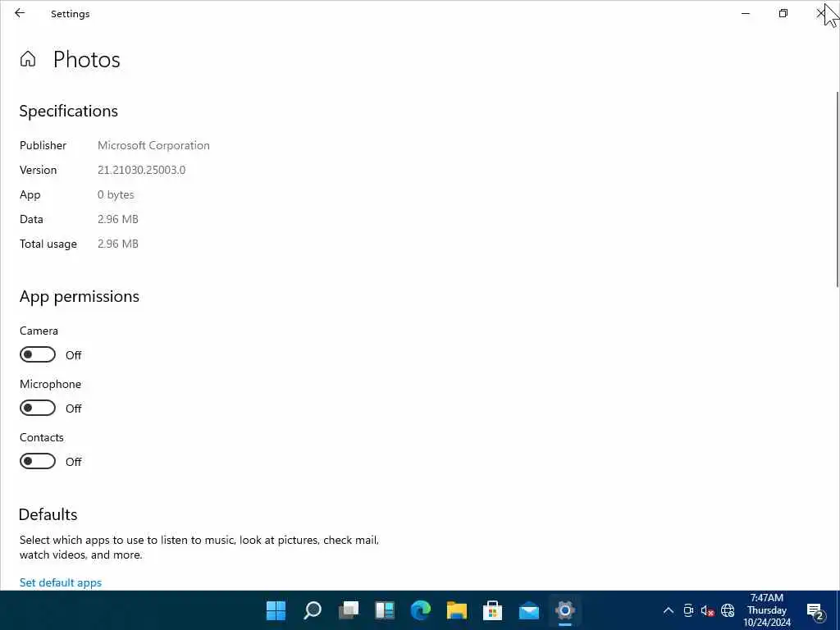Viewport: 840px width, 630px height.
Task: Open the clock showing 7:47 AM
Action: click(x=767, y=610)
